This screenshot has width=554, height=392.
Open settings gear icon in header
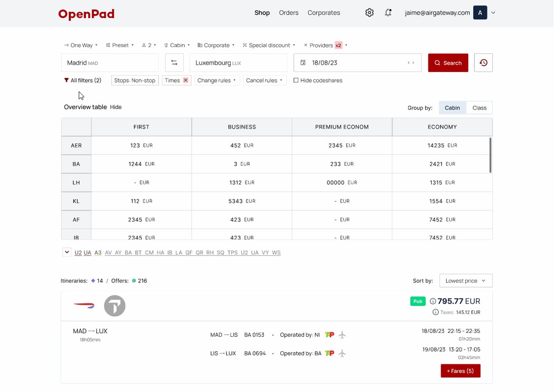click(x=370, y=13)
